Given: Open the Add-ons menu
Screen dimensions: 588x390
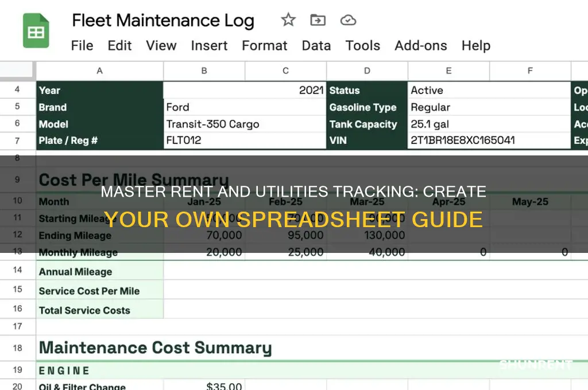Looking at the screenshot, I should [421, 46].
